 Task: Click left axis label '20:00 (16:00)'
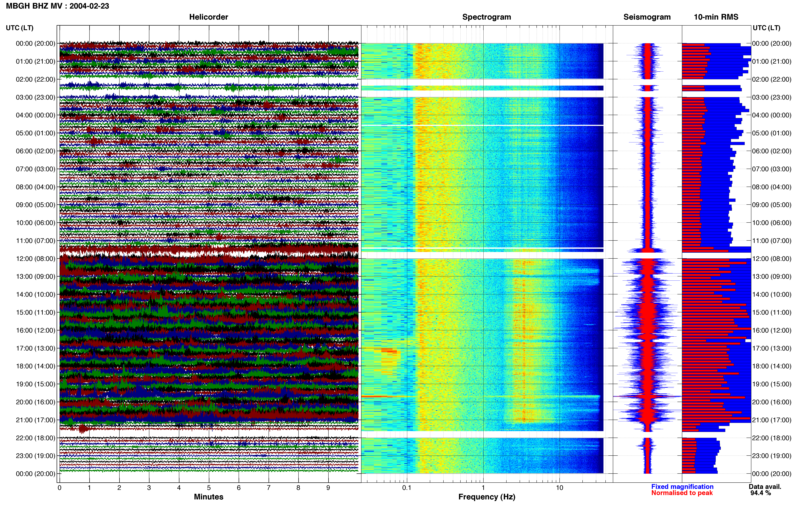coord(36,402)
